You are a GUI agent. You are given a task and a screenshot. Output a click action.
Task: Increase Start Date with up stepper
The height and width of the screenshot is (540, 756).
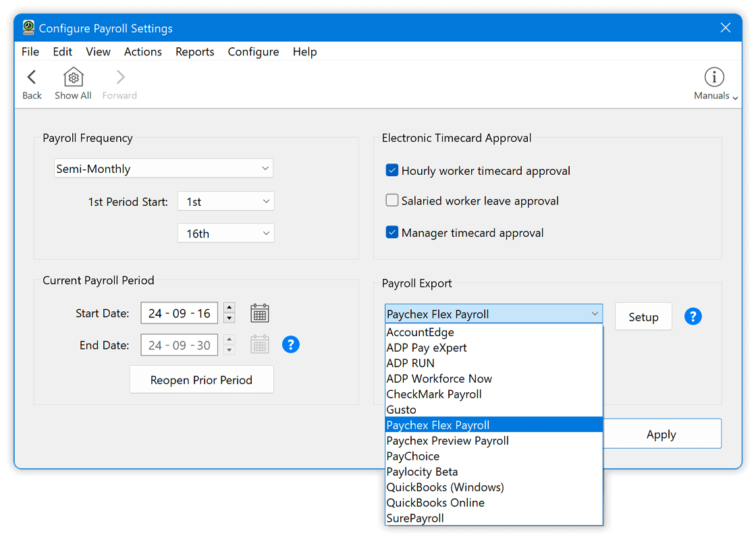(x=230, y=308)
